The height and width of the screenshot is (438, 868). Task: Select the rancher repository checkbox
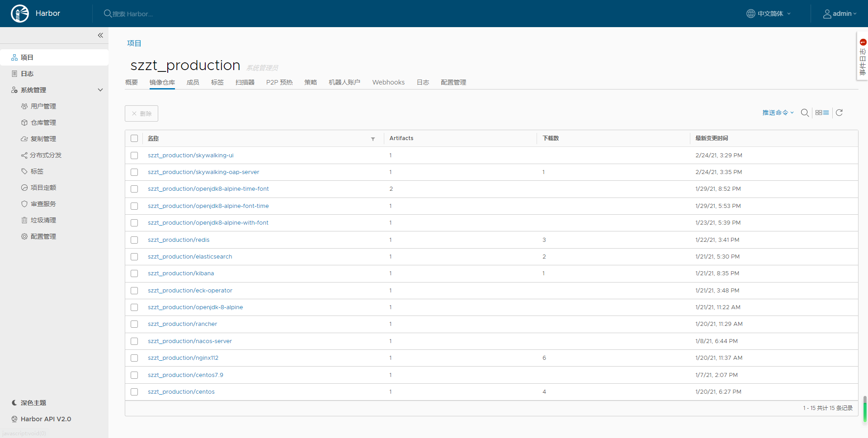coord(134,324)
